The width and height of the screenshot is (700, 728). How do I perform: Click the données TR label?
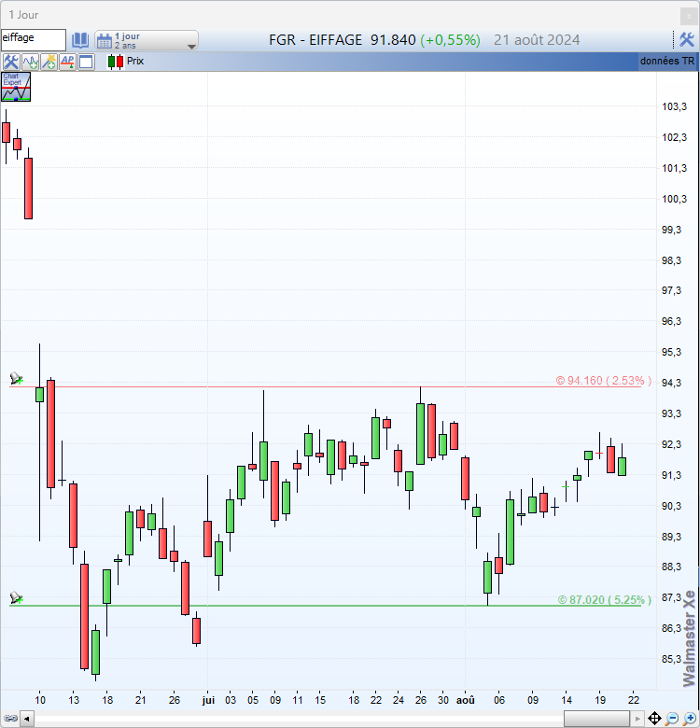(x=667, y=61)
